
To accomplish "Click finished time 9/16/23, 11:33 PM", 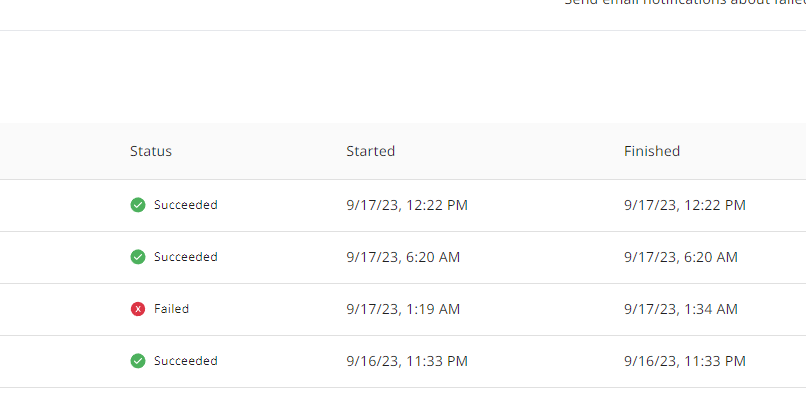I will point(685,361).
